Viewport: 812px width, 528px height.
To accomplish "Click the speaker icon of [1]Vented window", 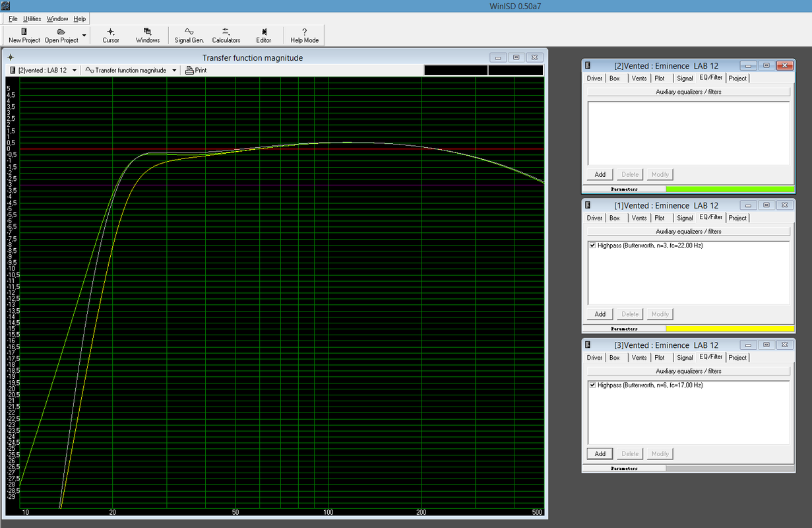I will click(x=588, y=205).
